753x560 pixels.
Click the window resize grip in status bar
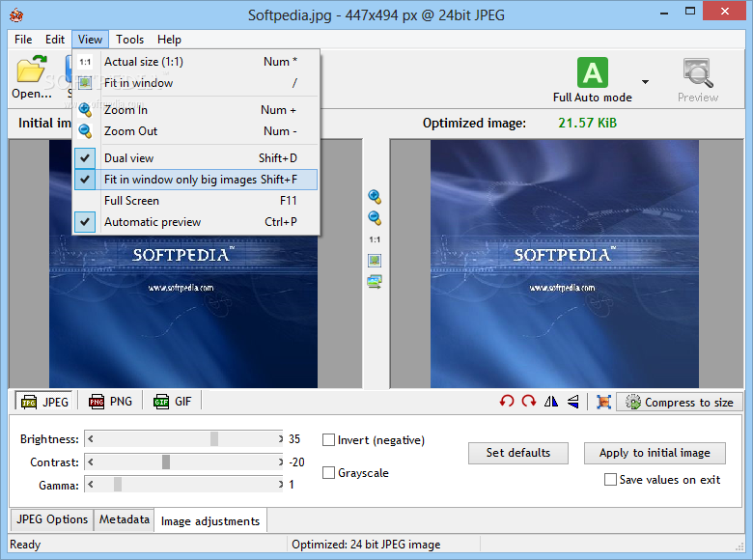pos(740,547)
